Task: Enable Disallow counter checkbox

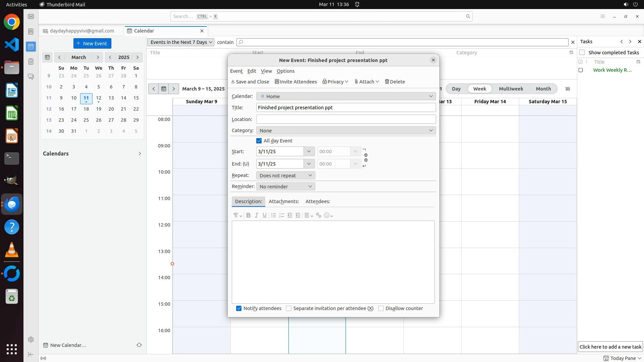Action: 381,308
